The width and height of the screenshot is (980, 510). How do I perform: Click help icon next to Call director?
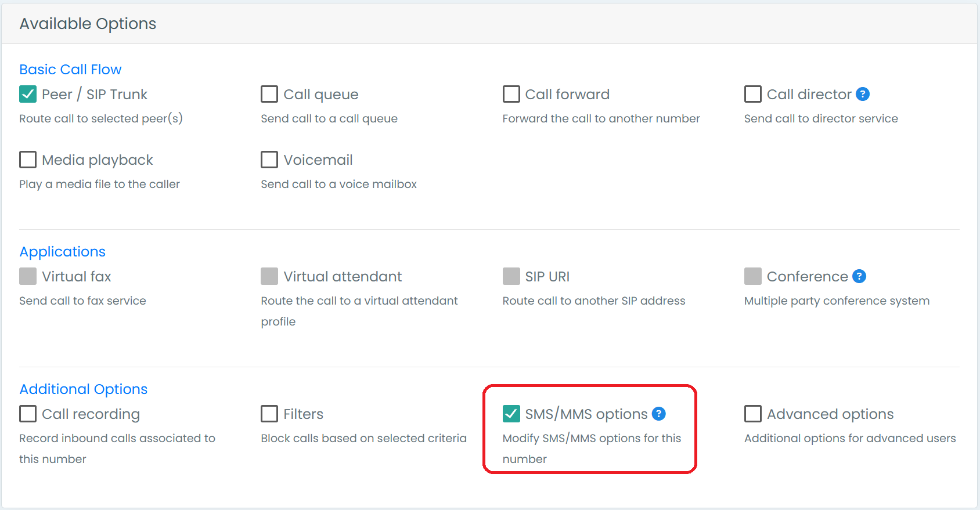(863, 94)
